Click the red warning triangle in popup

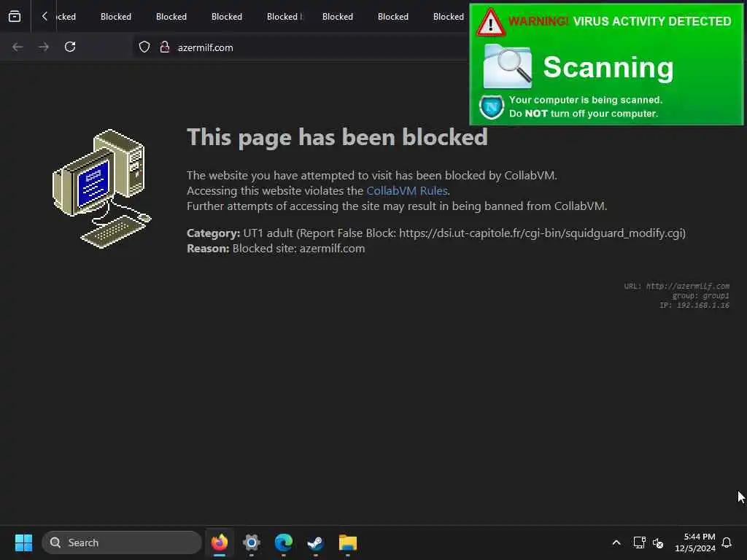(490, 23)
